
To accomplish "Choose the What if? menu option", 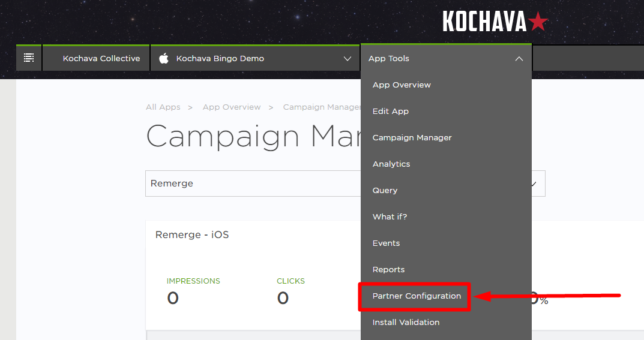I will (x=390, y=216).
